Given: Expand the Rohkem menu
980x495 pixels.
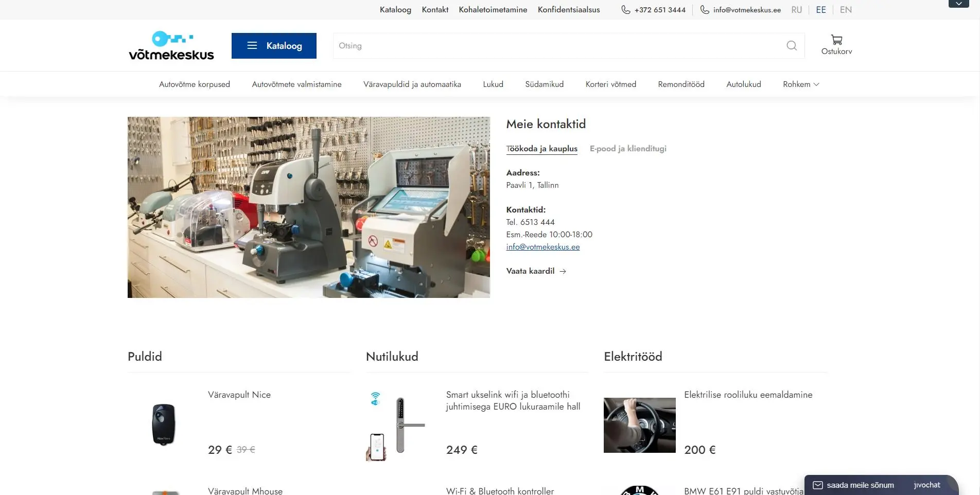Looking at the screenshot, I should click(x=801, y=84).
